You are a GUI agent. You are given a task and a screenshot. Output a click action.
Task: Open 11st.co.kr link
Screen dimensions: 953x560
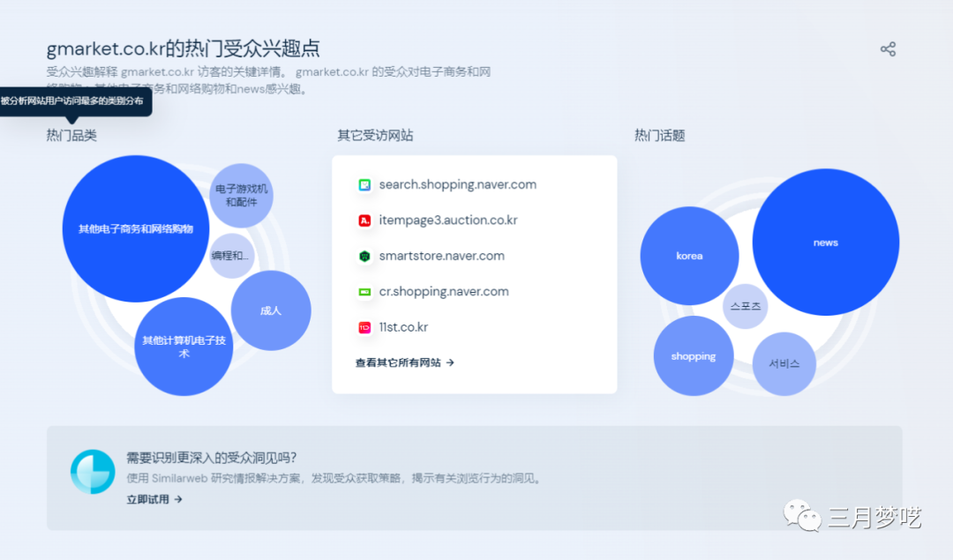click(x=403, y=327)
